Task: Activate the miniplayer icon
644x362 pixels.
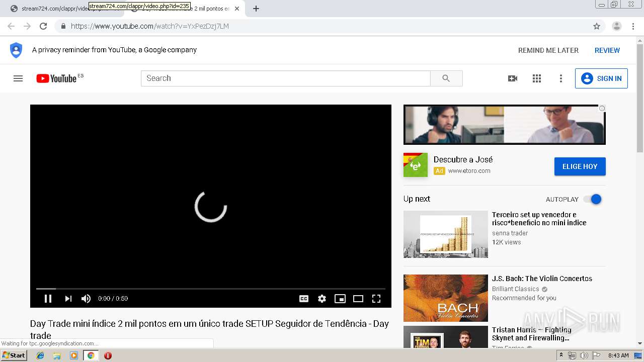Action: pos(340,299)
